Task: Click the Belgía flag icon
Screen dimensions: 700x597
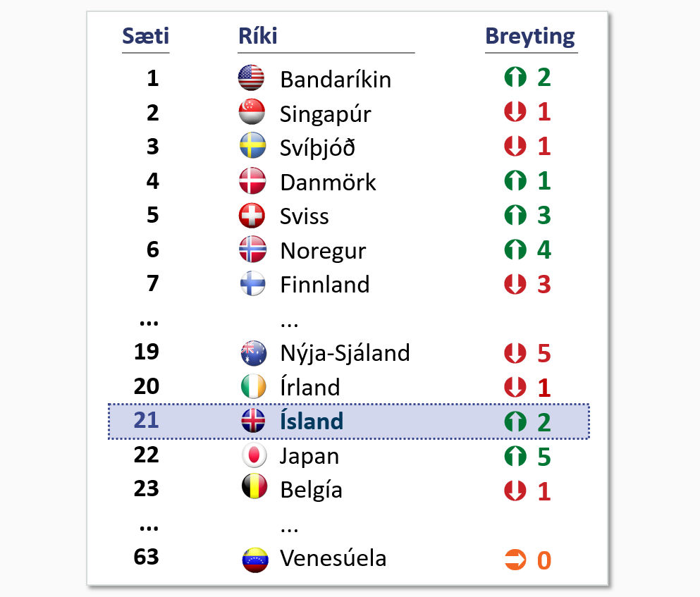Action: (x=254, y=486)
